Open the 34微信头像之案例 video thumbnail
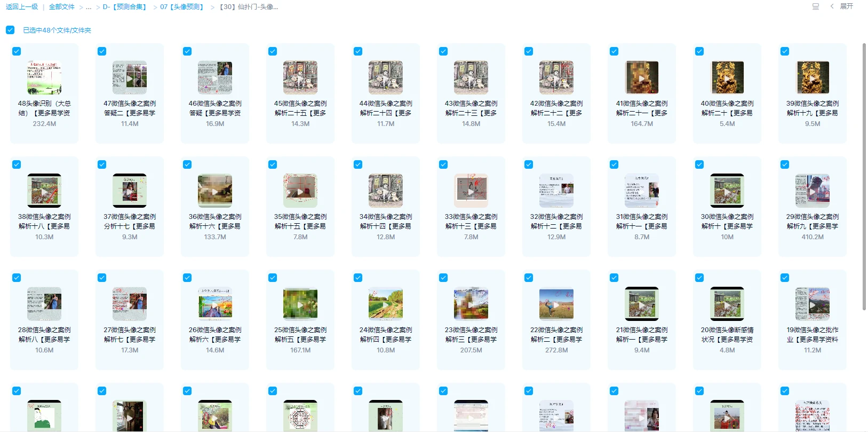 point(386,191)
